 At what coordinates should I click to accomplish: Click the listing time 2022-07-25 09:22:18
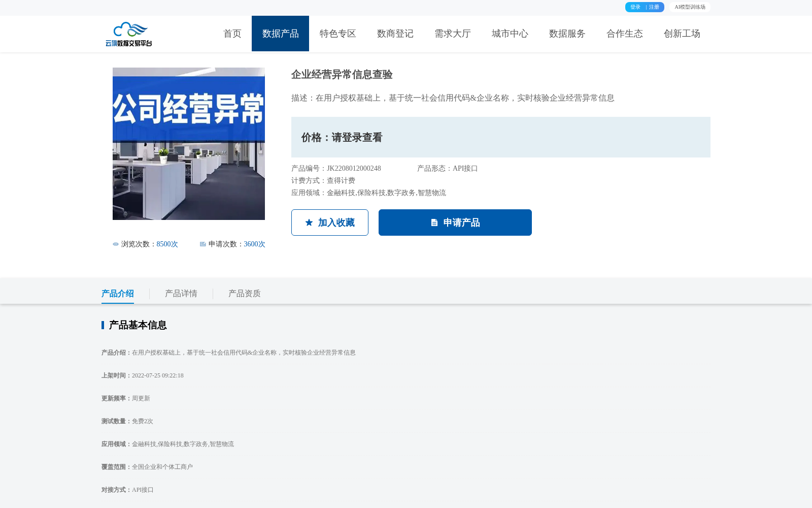click(x=158, y=375)
